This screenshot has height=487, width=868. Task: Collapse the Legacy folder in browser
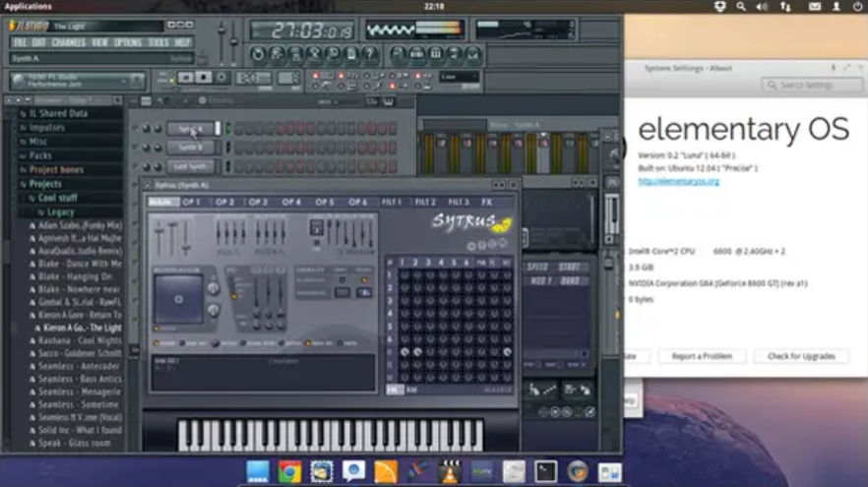click(x=61, y=212)
